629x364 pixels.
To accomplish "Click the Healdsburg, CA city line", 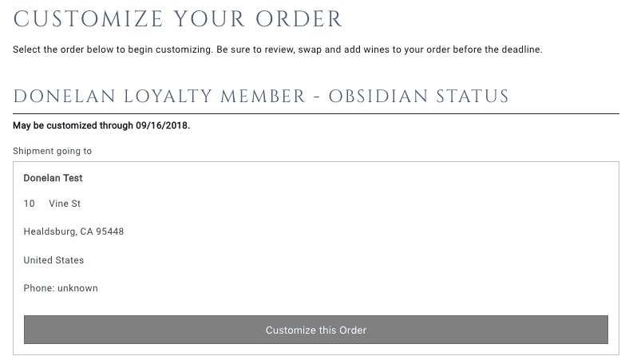I will tap(60, 231).
